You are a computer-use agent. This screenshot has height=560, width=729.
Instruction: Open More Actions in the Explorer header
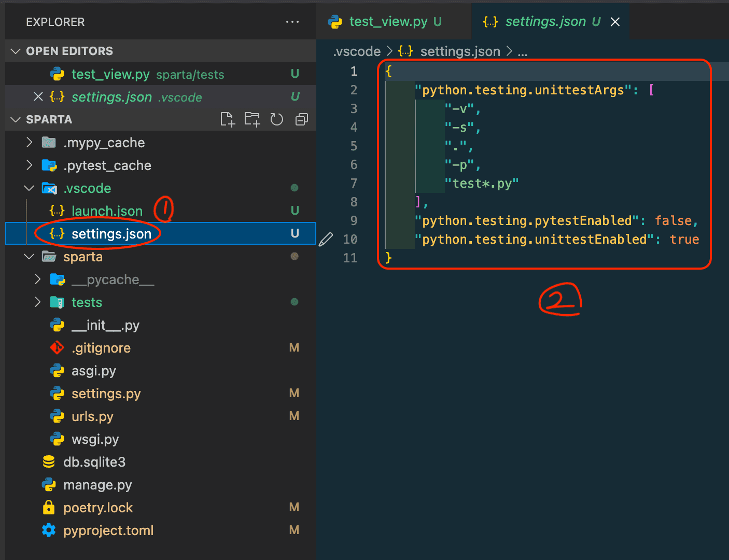click(292, 22)
